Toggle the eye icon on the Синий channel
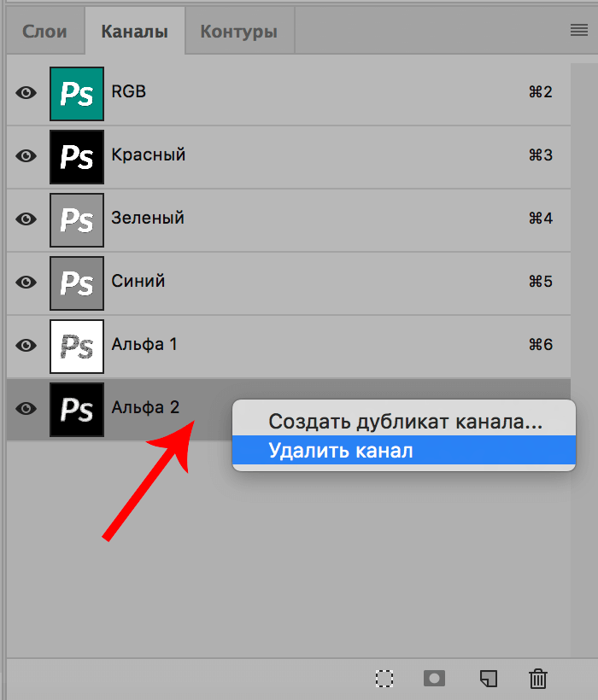 tap(26, 283)
